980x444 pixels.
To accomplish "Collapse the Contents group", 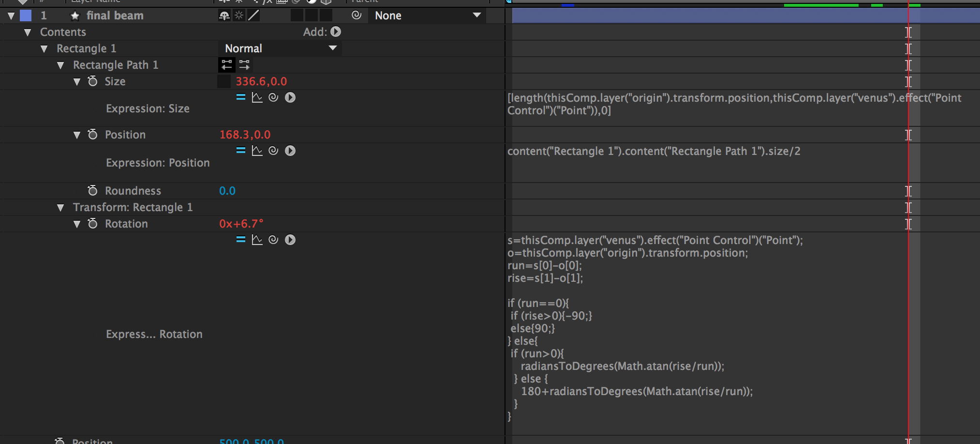I will [28, 32].
